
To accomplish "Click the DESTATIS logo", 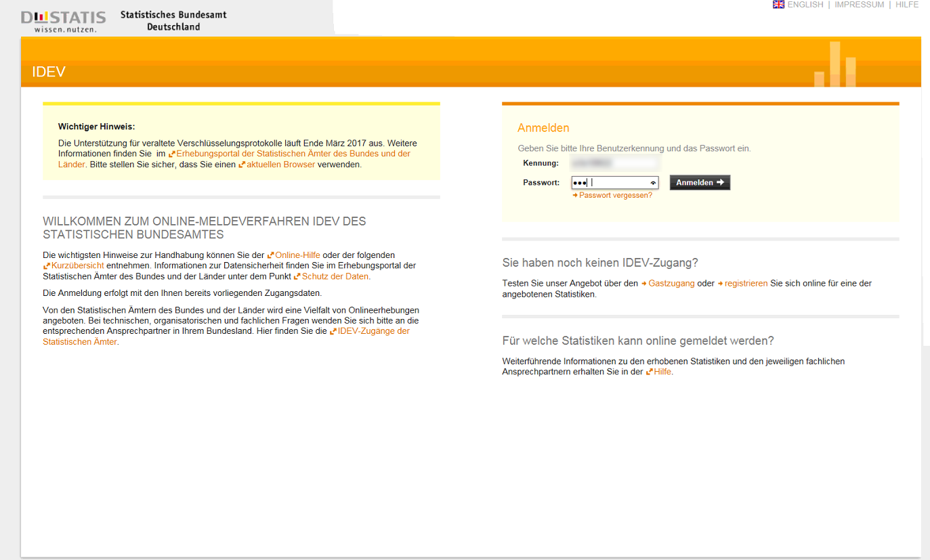I will (64, 22).
